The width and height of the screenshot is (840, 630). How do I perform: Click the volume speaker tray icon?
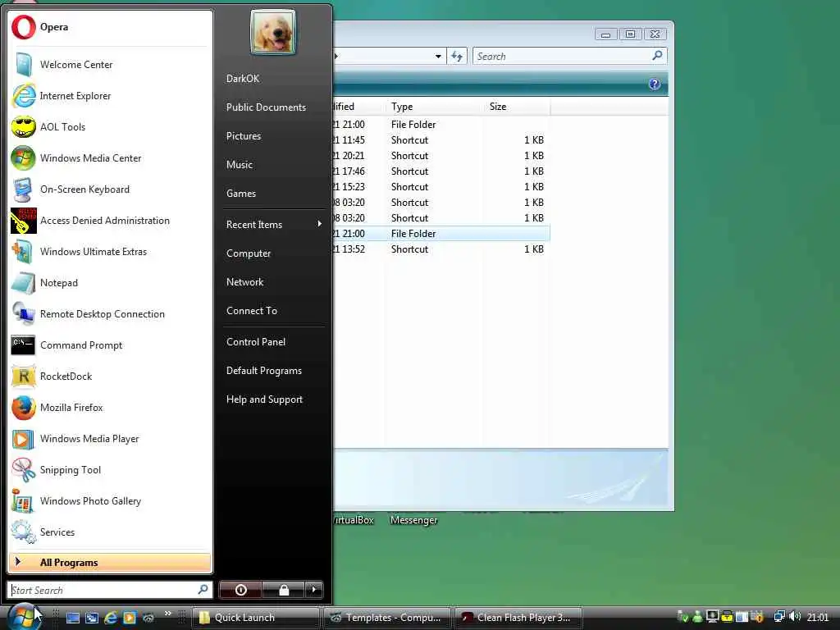795,617
